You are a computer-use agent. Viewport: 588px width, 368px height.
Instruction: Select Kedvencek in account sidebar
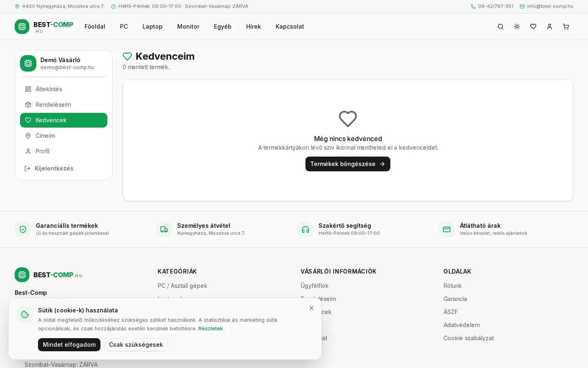64,120
